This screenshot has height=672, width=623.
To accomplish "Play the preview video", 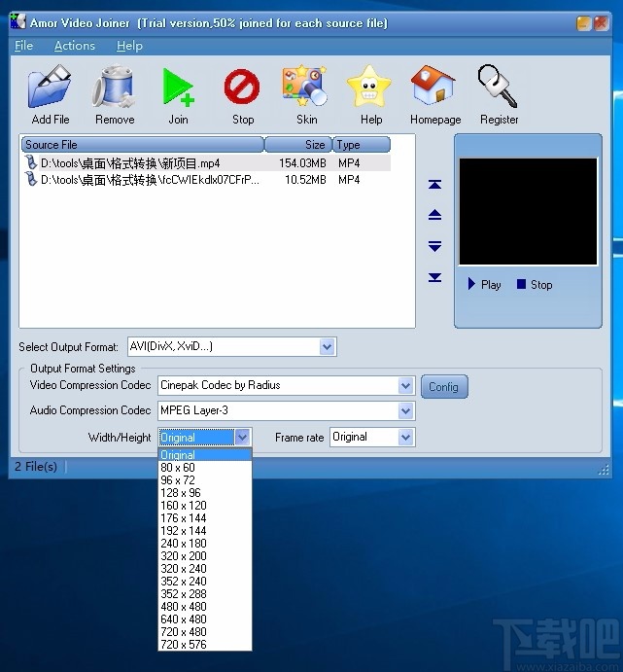I will [484, 284].
